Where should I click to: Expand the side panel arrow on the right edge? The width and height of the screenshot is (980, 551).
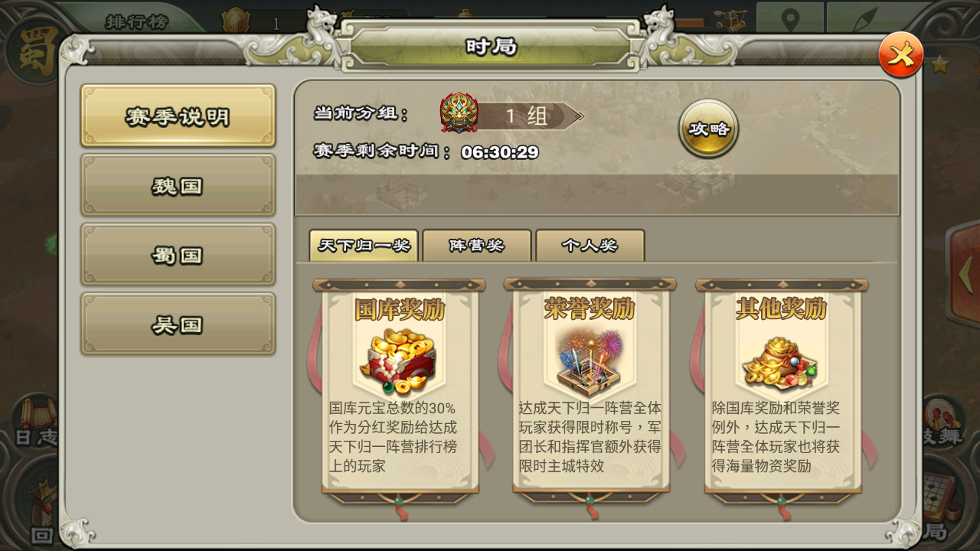965,272
